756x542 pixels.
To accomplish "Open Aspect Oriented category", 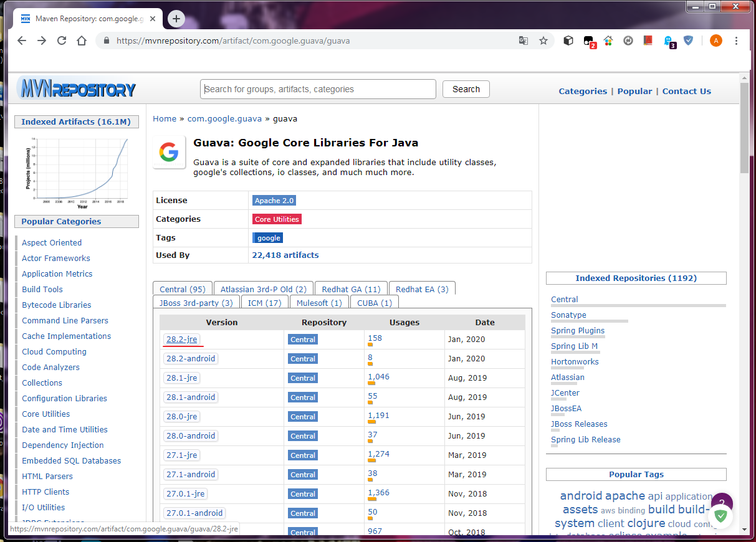I will pyautogui.click(x=52, y=243).
